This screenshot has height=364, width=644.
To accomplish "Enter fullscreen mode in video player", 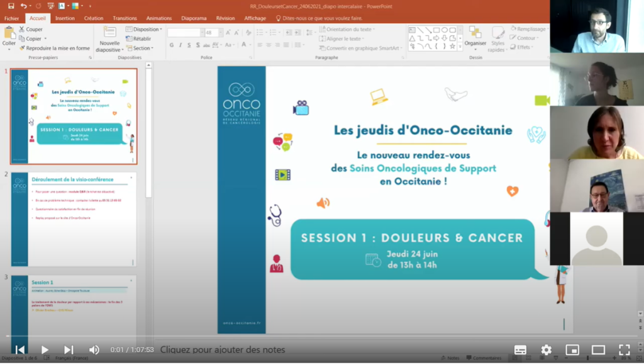I will click(624, 350).
